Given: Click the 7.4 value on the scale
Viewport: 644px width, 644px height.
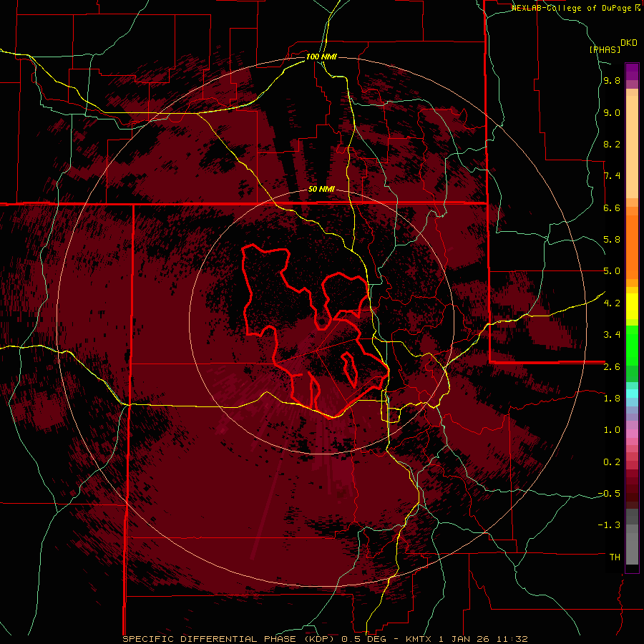Looking at the screenshot, I should tap(612, 176).
